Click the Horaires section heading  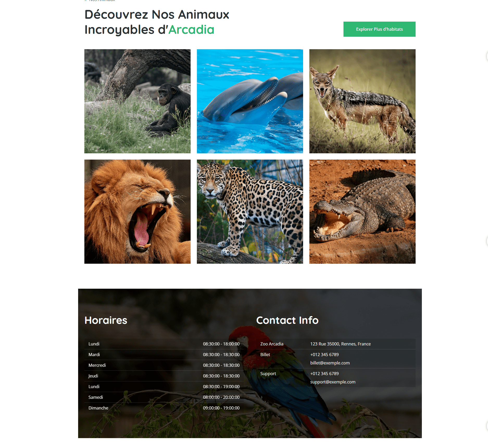106,320
